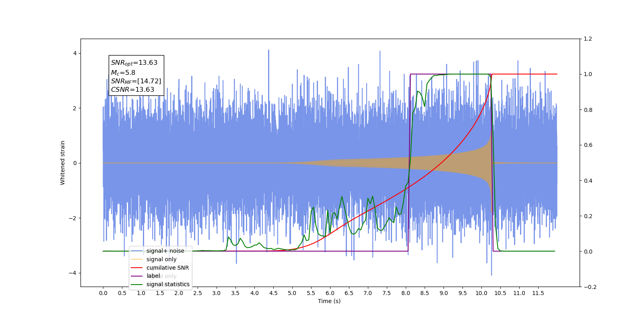Click left y-axis tick label −4

pyautogui.click(x=72, y=273)
